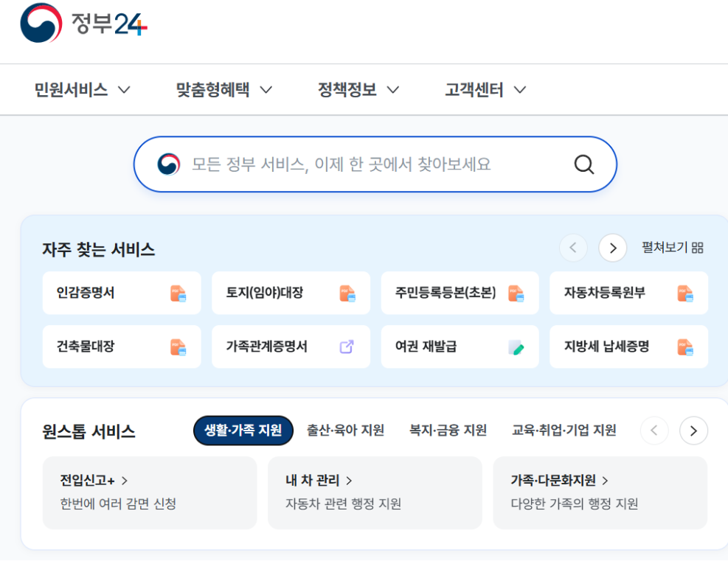The width and height of the screenshot is (728, 564).
Task: Expand all services with 펼쳐보기
Action: (x=673, y=248)
